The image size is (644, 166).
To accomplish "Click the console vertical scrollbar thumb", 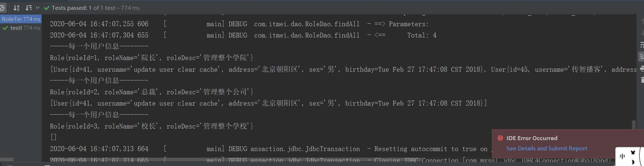I will pos(634,125).
